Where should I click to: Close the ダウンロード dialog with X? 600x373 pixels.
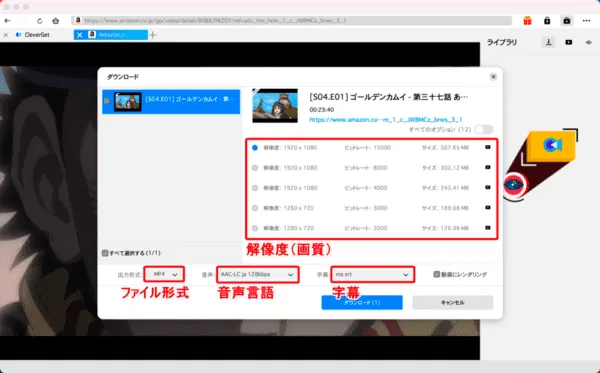[x=493, y=77]
